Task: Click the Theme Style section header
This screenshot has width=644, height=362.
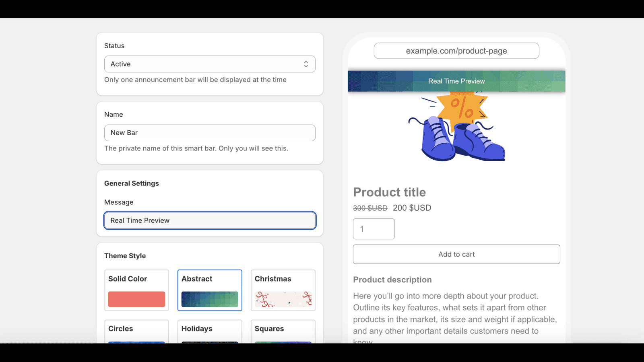Action: click(x=125, y=255)
